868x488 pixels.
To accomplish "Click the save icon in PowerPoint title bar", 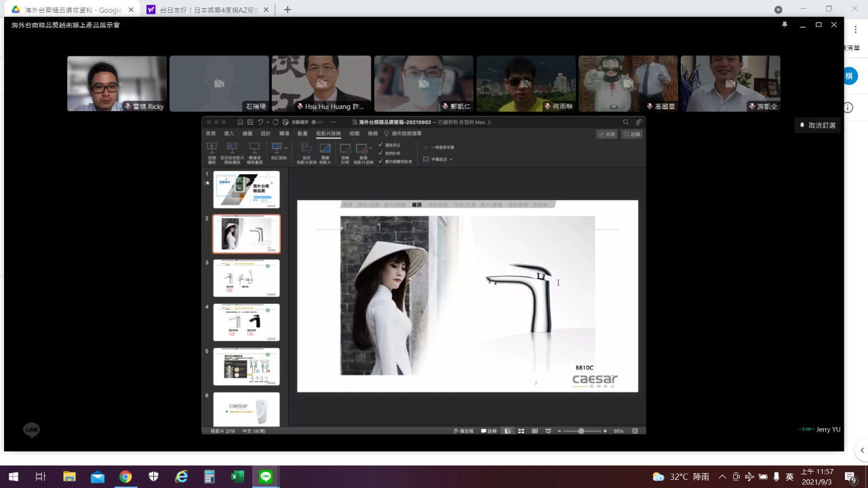I will coord(250,122).
